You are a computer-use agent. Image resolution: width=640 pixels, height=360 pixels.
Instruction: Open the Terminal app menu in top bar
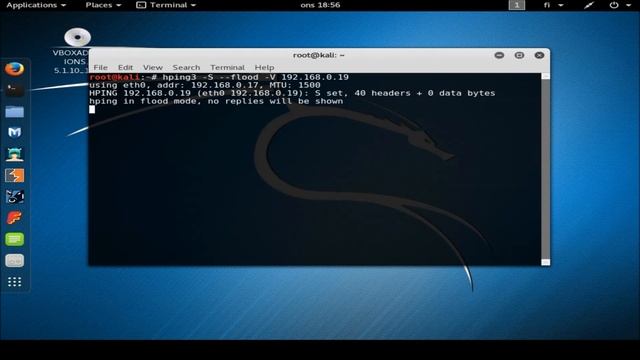coord(166,5)
